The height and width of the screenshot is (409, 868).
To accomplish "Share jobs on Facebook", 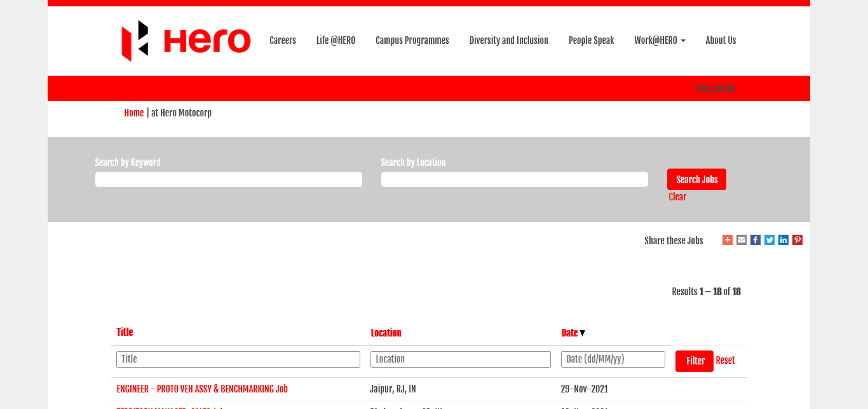I will [756, 240].
